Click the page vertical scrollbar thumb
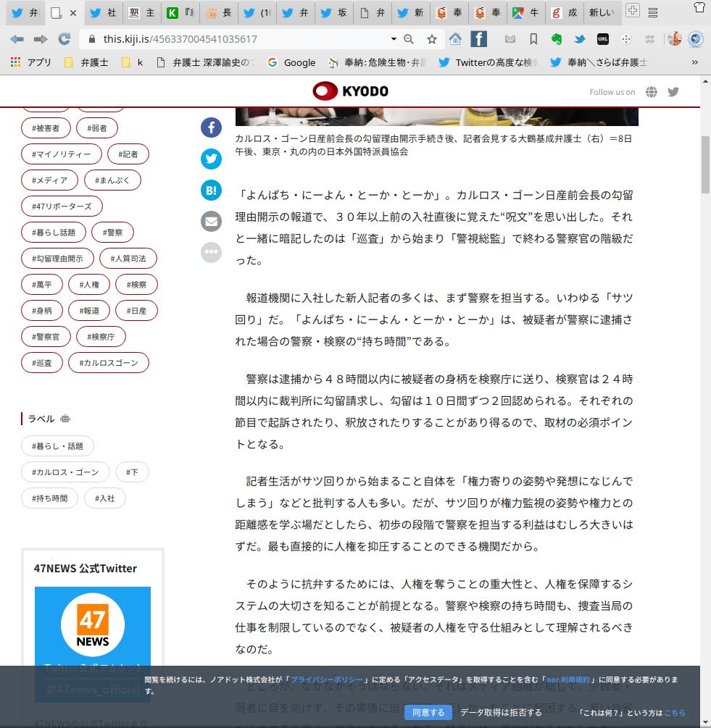 click(x=705, y=165)
